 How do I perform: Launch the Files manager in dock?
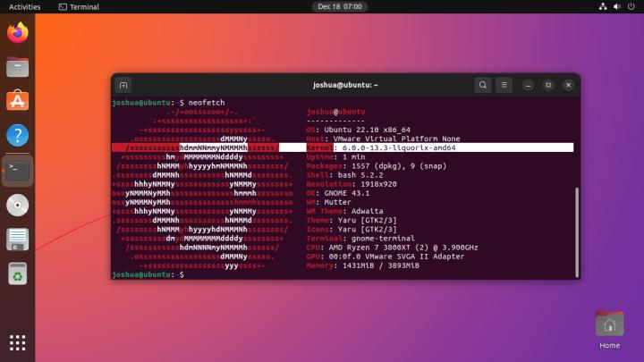(x=17, y=67)
